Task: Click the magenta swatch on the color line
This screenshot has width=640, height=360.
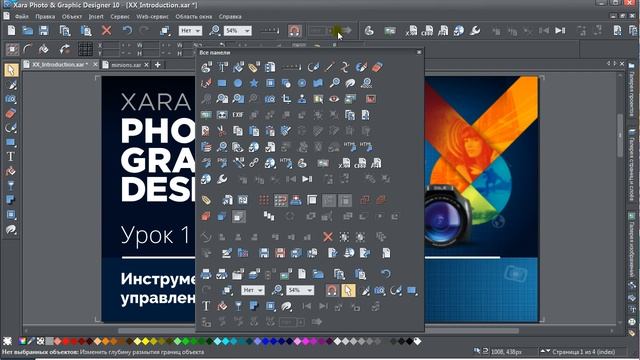Action: [306, 341]
